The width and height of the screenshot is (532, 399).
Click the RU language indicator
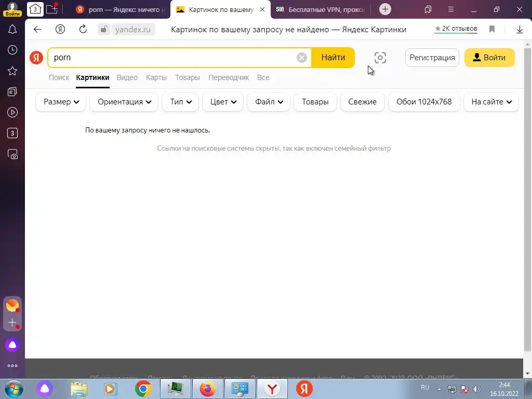[425, 388]
